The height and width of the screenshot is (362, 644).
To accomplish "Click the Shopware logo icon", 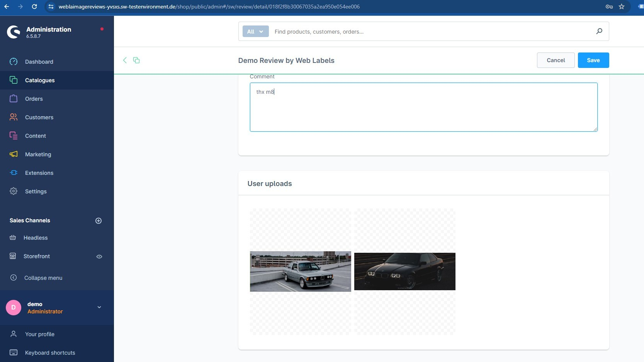I will pyautogui.click(x=14, y=32).
